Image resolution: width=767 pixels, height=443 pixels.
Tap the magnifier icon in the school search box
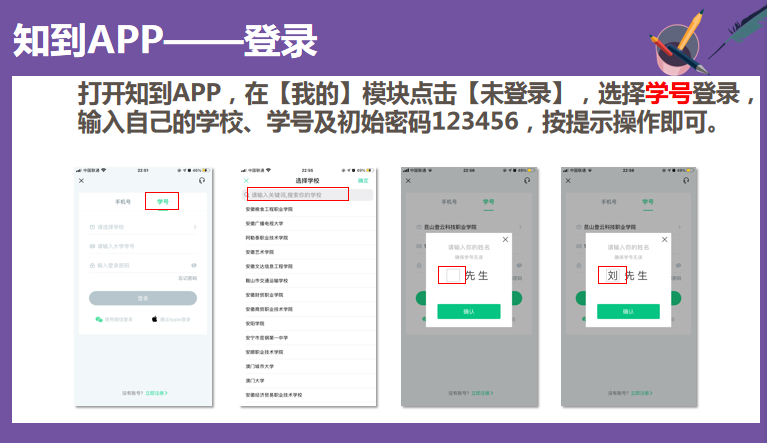point(247,195)
